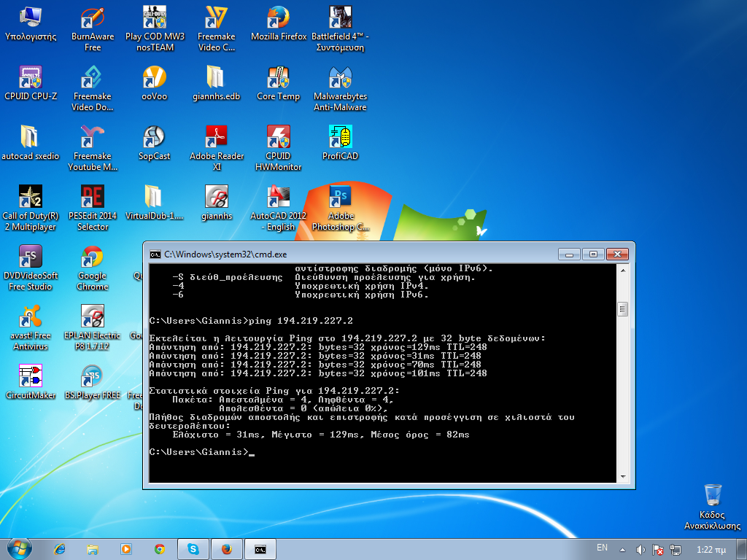The image size is (747, 560).
Task: Click the Windows Start button
Action: click(18, 548)
